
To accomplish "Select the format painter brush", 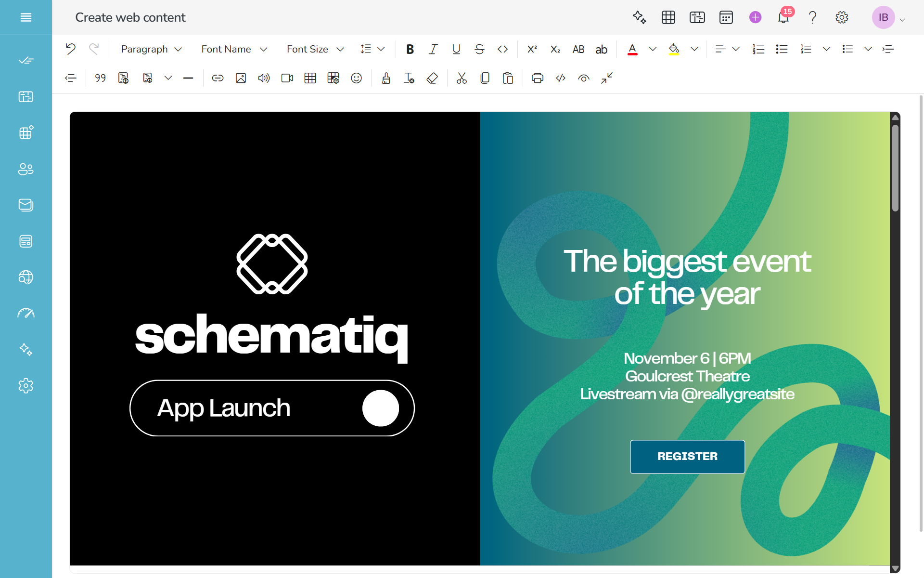I will click(x=385, y=78).
